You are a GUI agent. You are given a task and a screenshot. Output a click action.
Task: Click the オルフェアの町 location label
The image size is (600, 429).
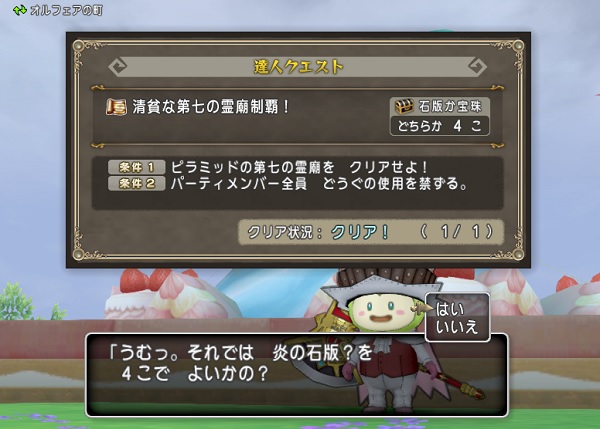[66, 10]
